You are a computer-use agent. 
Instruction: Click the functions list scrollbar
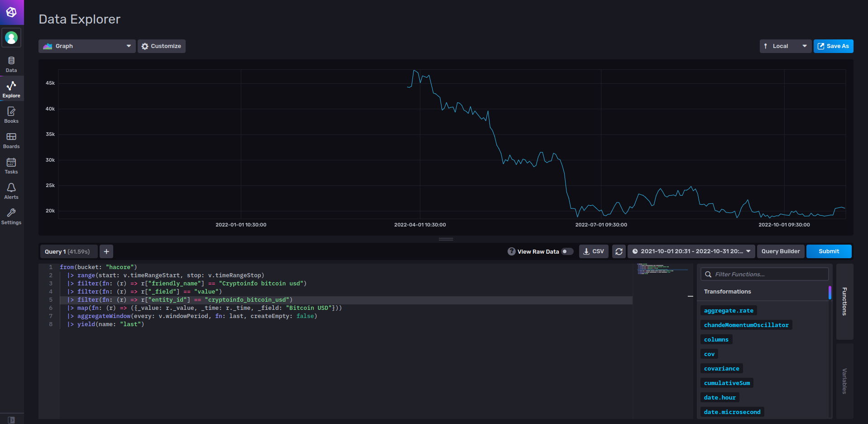(830, 293)
